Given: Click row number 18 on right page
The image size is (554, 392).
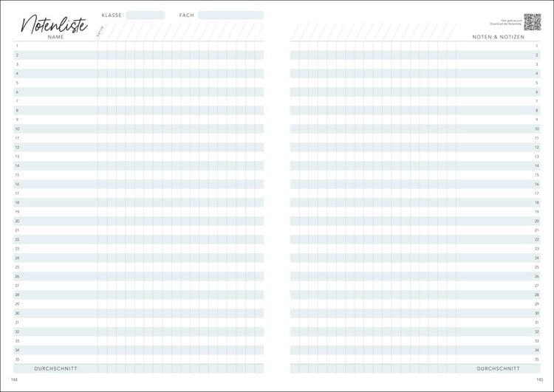Looking at the screenshot, I should pos(537,203).
